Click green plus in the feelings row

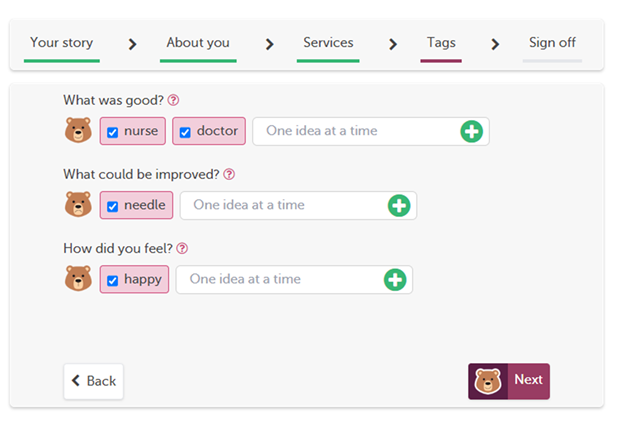395,279
